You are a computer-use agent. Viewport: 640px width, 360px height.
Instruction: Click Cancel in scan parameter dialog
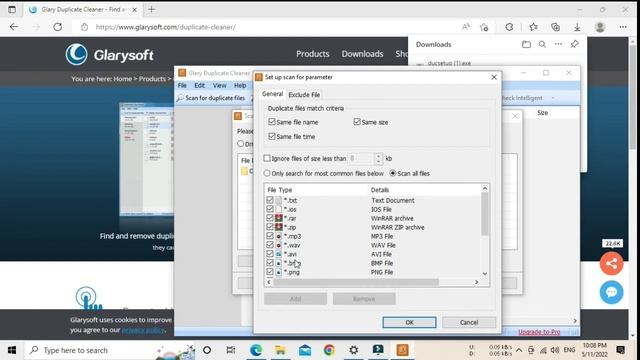(469, 322)
